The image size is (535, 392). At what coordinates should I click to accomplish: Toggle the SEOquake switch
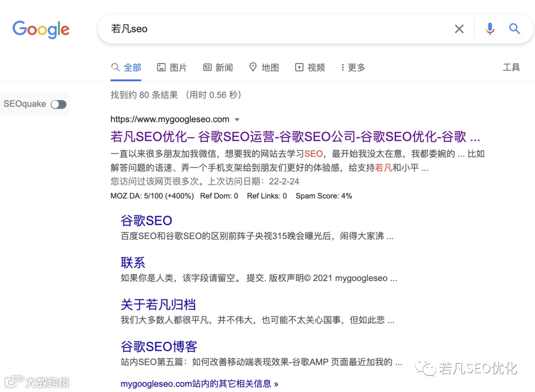pos(58,104)
